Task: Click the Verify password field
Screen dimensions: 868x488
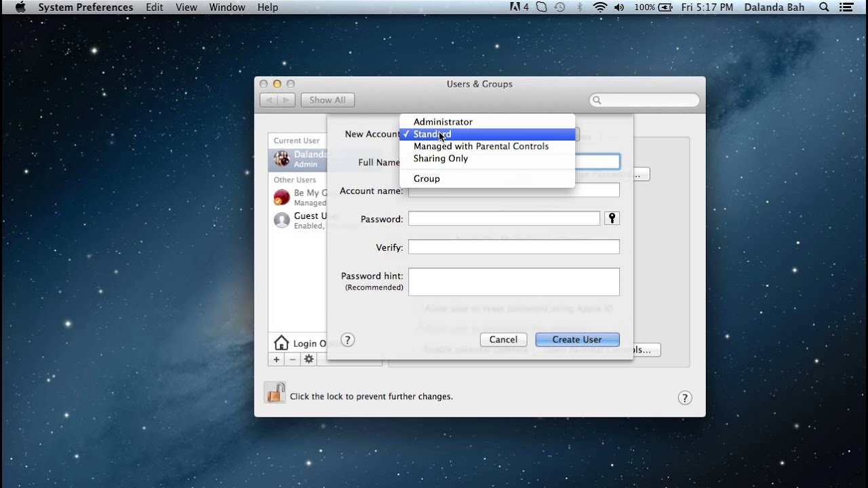Action: (514, 247)
